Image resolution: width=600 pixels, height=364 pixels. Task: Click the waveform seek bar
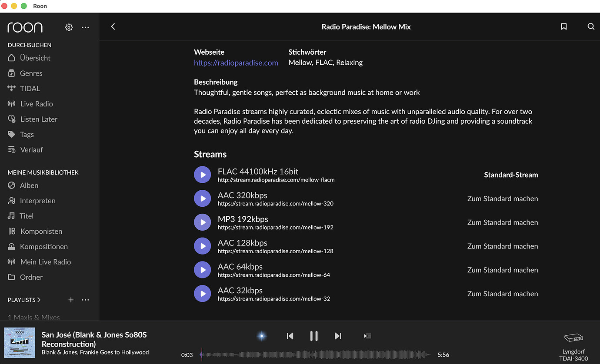[x=315, y=355]
